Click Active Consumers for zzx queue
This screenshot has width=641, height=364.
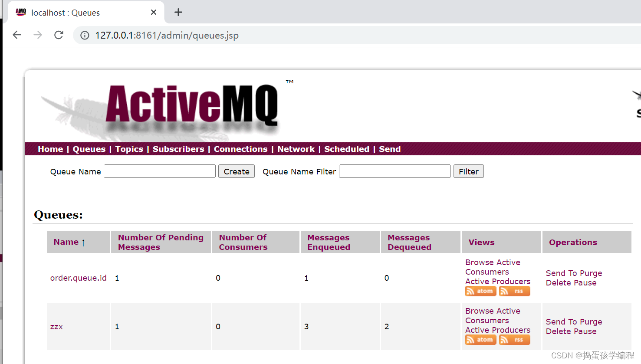pos(493,316)
